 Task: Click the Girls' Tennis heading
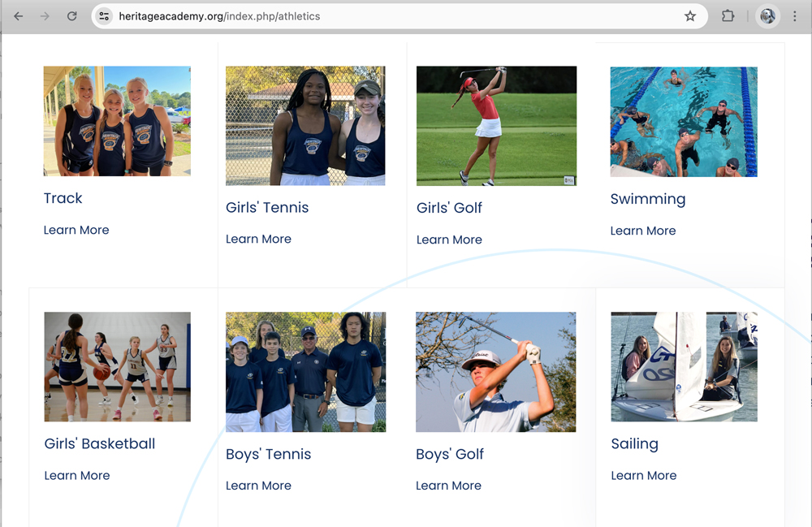[267, 208]
